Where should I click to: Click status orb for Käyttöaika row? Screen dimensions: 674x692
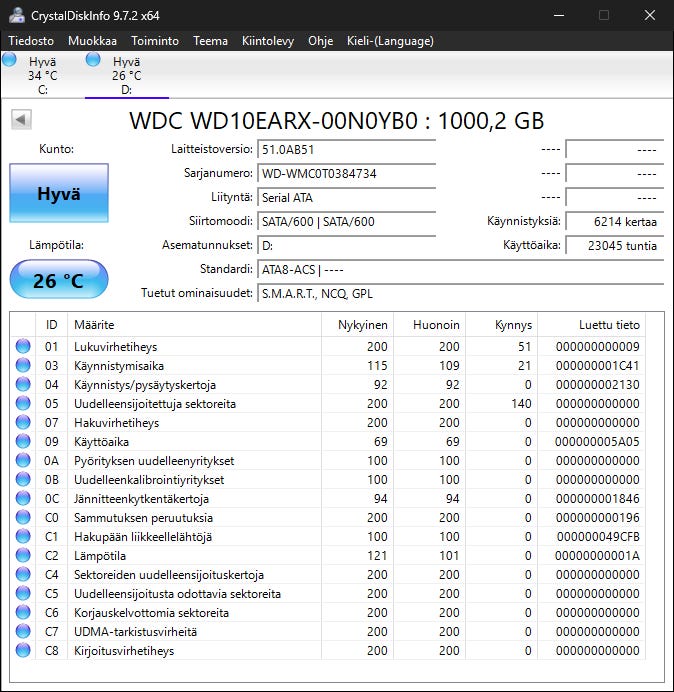click(22, 442)
